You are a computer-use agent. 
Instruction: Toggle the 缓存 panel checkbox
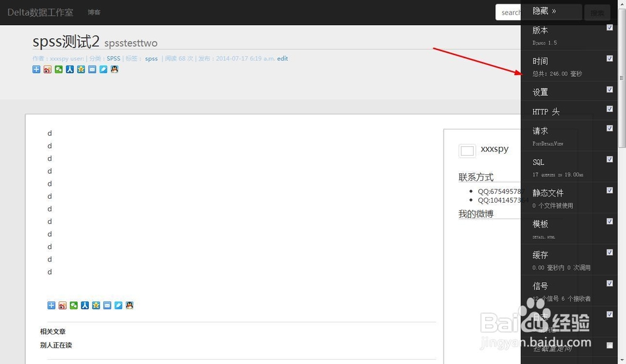pos(610,253)
